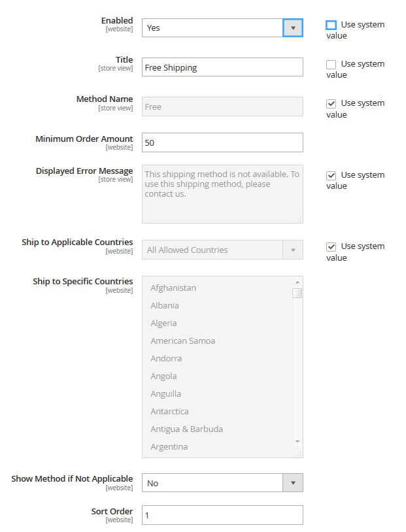
Task: Expand the Show Method if Not Applicable dropdown
Action: [x=222, y=483]
